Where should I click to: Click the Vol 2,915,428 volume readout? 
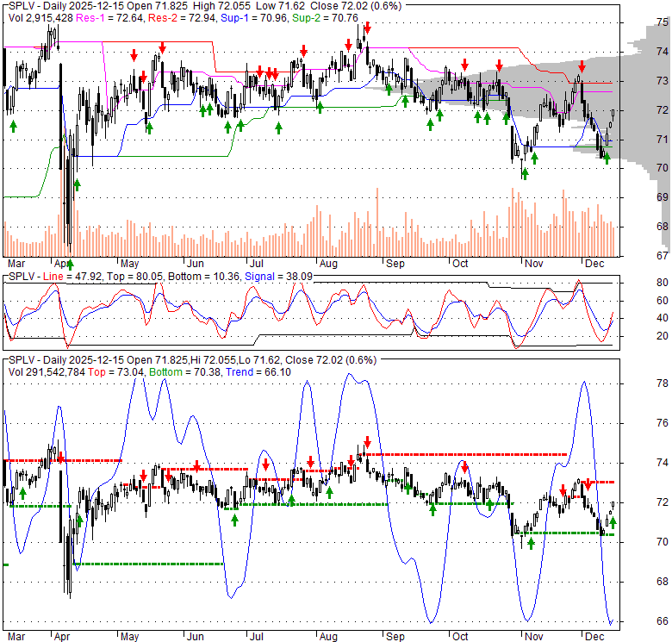click(41, 18)
